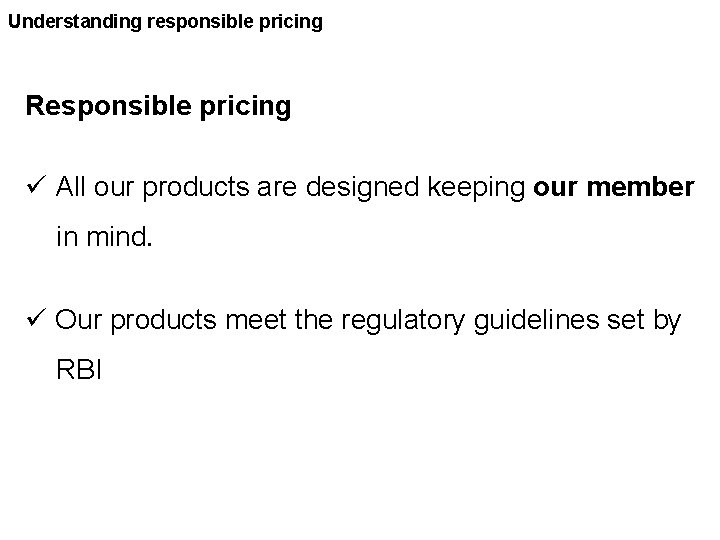Screen dimensions: 720x540
Task: Click the word 'Our' starting second bullet
Action: 78,320
